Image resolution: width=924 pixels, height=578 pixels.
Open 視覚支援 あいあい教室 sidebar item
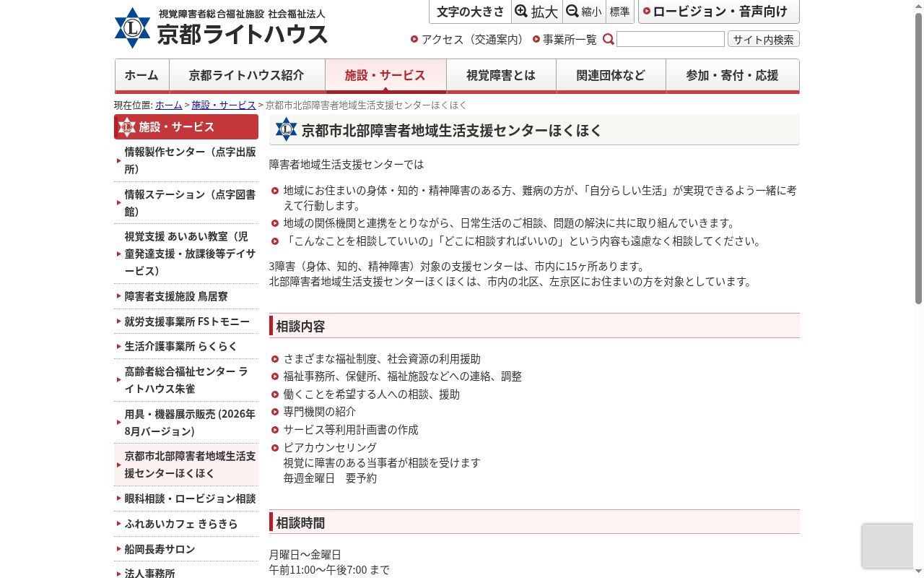coord(186,254)
